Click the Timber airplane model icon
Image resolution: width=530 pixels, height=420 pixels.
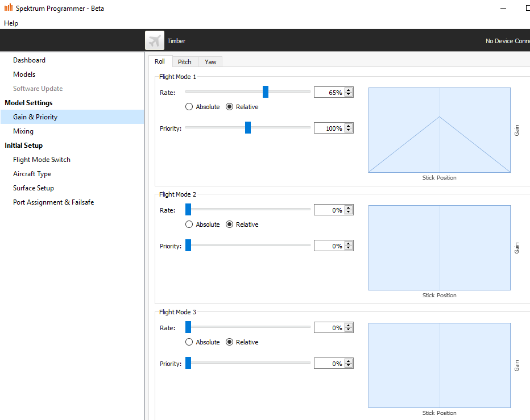[x=155, y=40]
